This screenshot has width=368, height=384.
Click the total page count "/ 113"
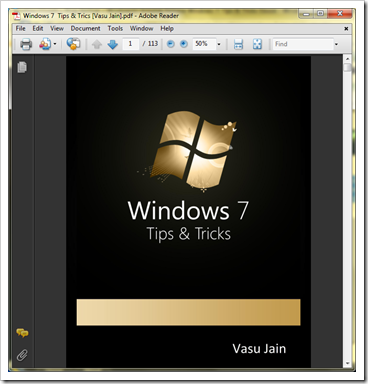coord(150,44)
